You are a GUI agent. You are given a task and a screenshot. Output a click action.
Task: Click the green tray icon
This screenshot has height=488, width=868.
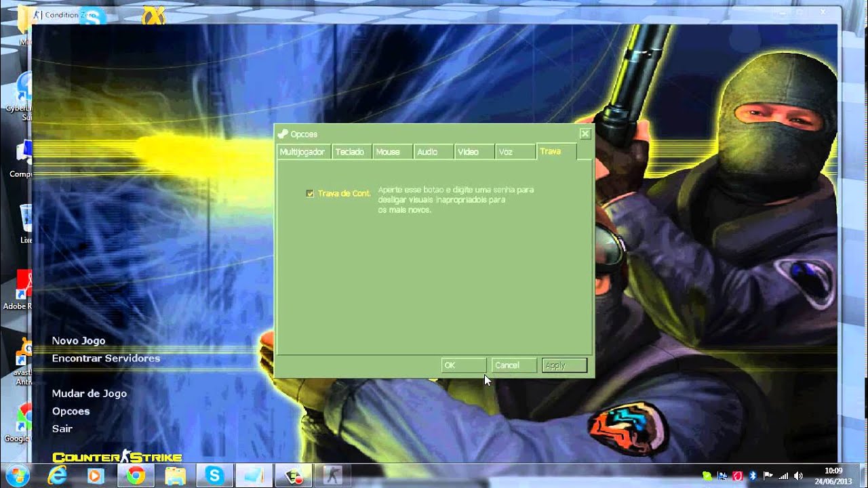707,476
